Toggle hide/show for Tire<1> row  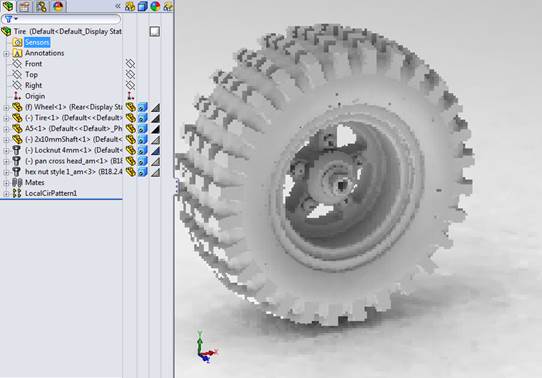point(130,118)
